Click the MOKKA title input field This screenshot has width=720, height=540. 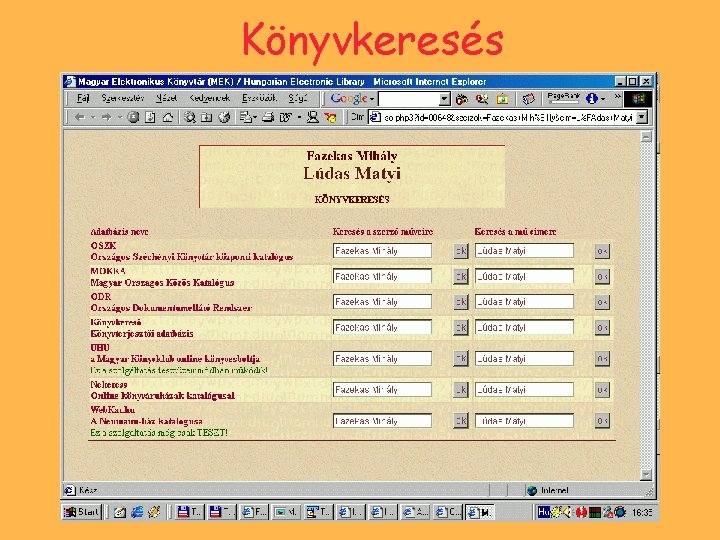[x=524, y=276]
